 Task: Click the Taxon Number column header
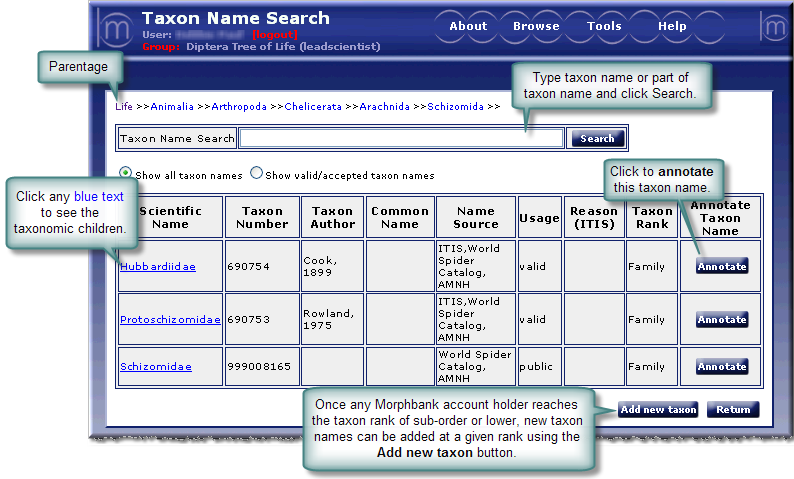point(262,217)
